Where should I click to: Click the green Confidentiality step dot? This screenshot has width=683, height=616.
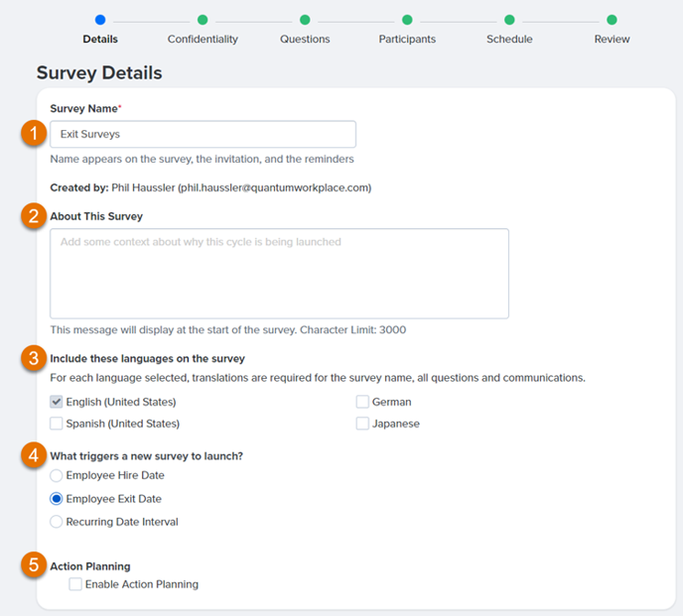coord(203,20)
